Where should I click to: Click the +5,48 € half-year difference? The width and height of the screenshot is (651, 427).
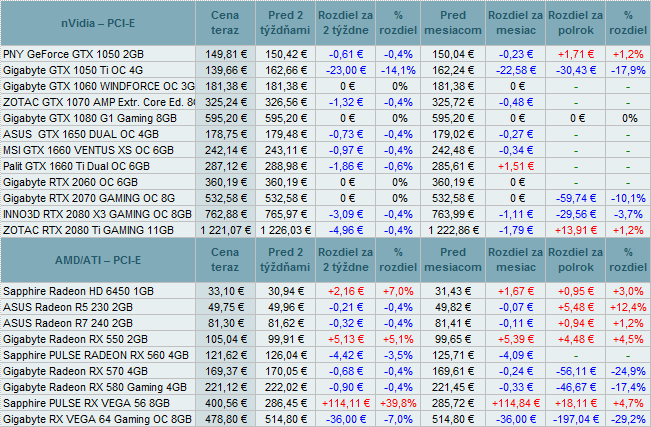[576, 307]
